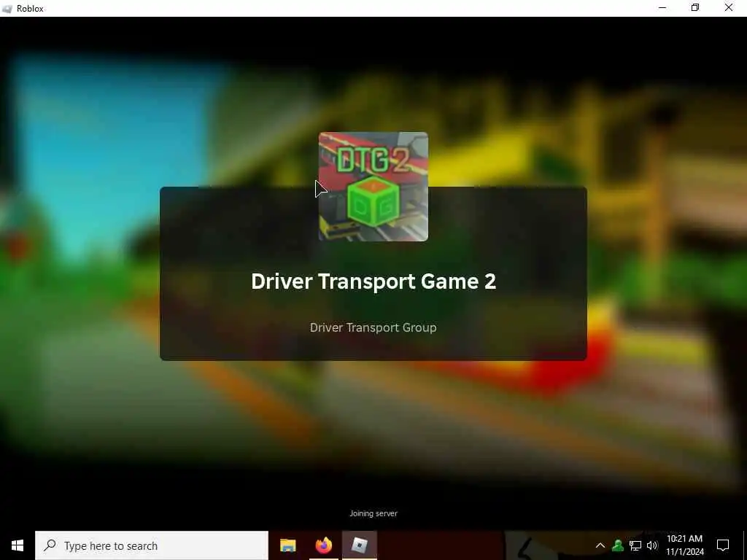This screenshot has width=747, height=560.
Task: Click the Roblox title bar icon
Action: pyautogui.click(x=7, y=9)
